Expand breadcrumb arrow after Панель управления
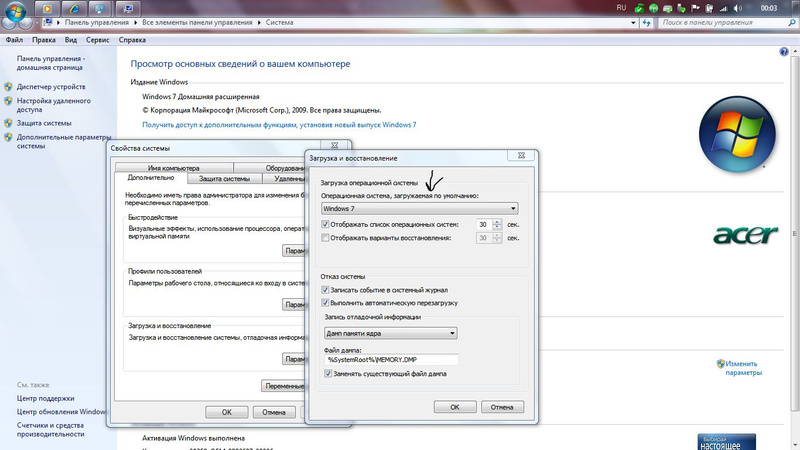The width and height of the screenshot is (800, 450). coord(135,22)
